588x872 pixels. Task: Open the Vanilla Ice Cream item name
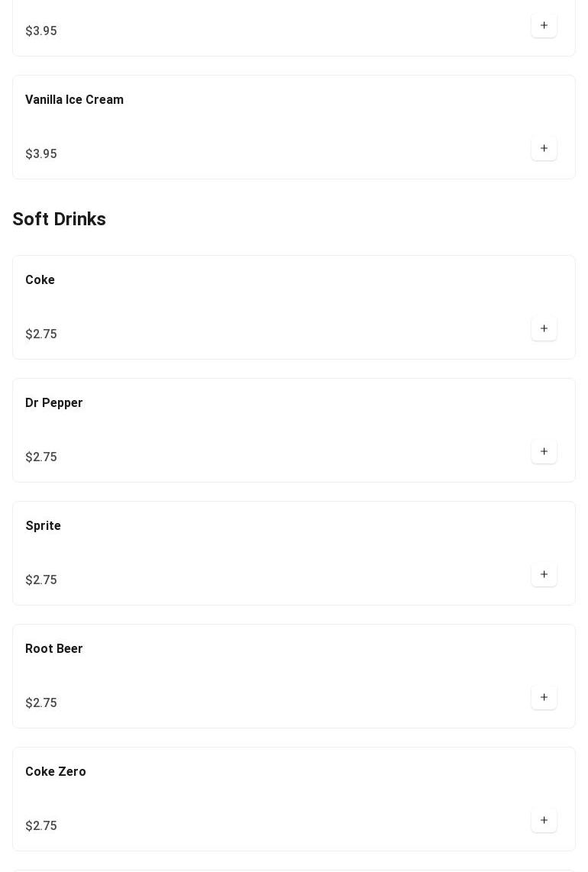click(74, 100)
